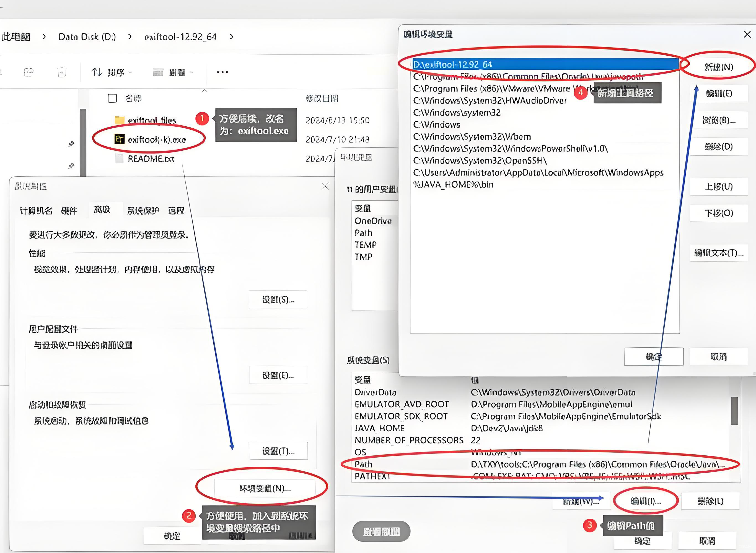Image resolution: width=756 pixels, height=553 pixels.
Task: Tick the select-all checkbox beside the Name header
Action: pos(112,98)
